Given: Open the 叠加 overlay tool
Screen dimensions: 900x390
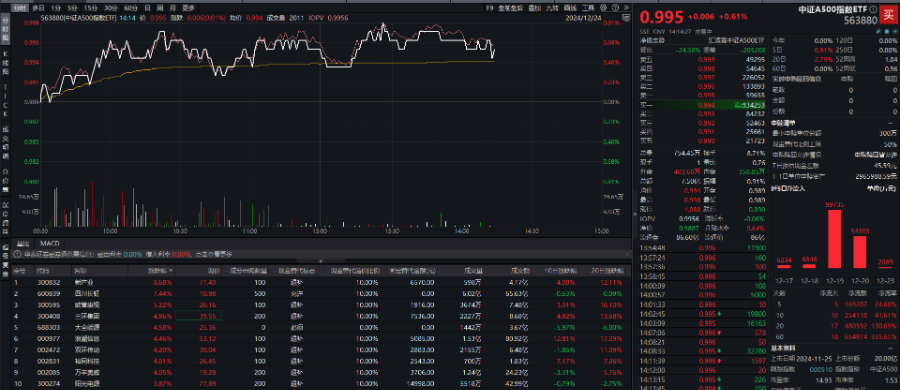Looking at the screenshot, I should click(534, 8).
